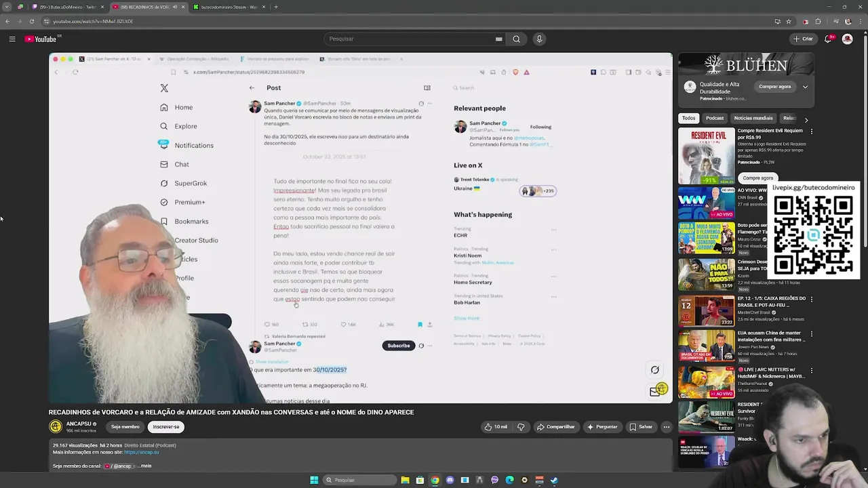The image size is (868, 488).
Task: Click Bookmarks in the X sidebar in video
Action: (x=184, y=221)
